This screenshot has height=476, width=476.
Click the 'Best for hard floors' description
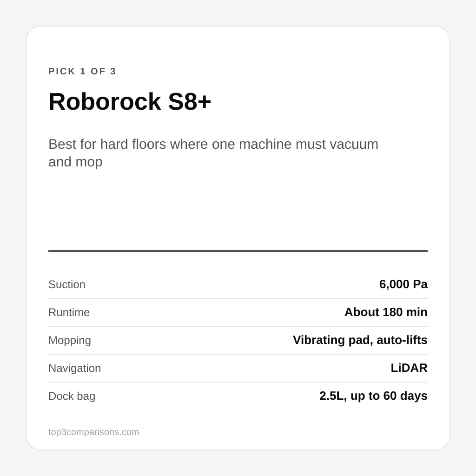213,152
